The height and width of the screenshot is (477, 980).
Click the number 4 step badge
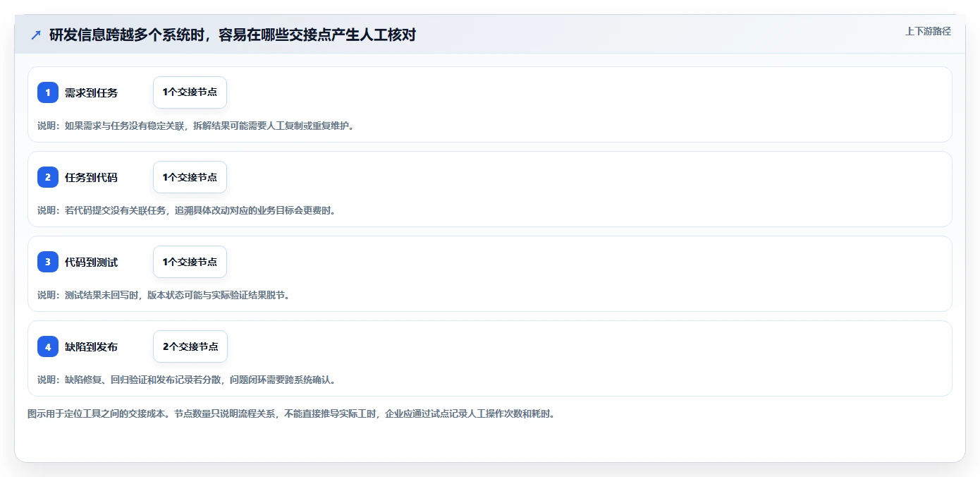(x=48, y=346)
